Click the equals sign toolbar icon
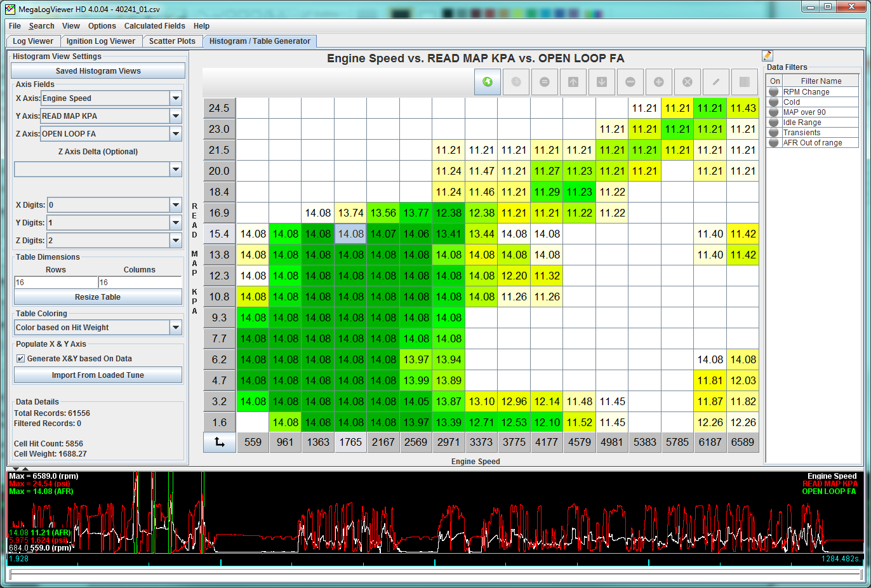871x588 pixels. pyautogui.click(x=545, y=82)
